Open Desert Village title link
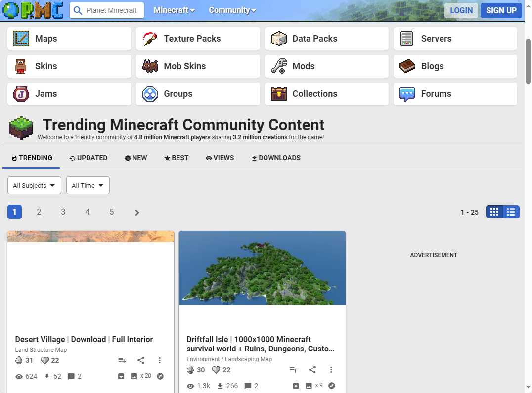 [84, 340]
